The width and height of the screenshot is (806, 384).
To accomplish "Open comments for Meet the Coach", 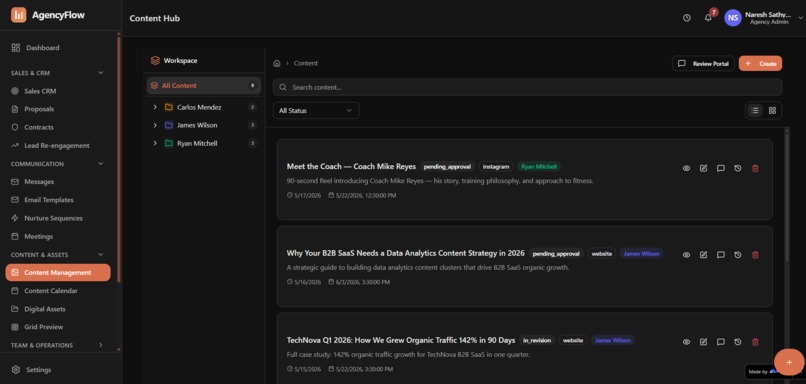I will point(721,168).
